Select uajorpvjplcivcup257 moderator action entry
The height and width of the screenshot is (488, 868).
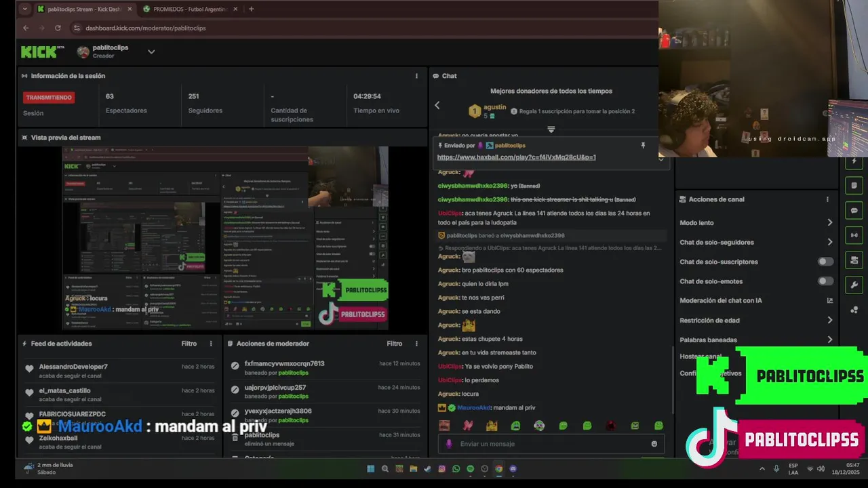click(x=325, y=391)
